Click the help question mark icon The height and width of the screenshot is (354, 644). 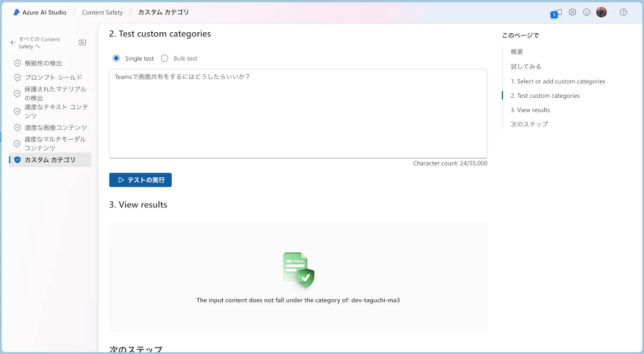point(623,12)
